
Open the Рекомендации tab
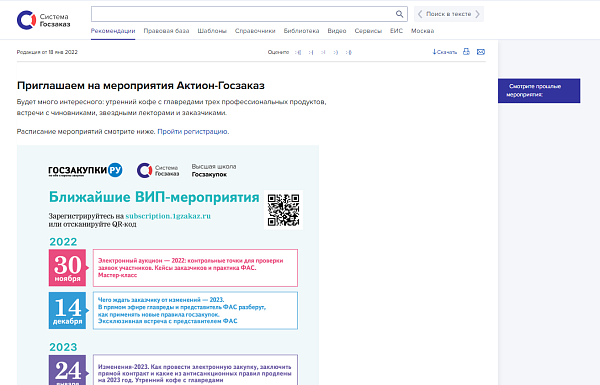click(x=113, y=31)
